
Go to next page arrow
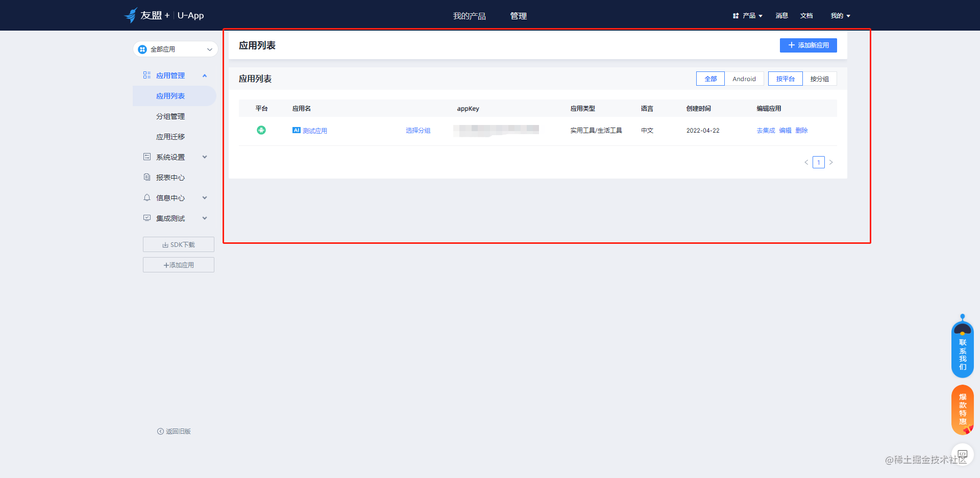[x=831, y=162]
